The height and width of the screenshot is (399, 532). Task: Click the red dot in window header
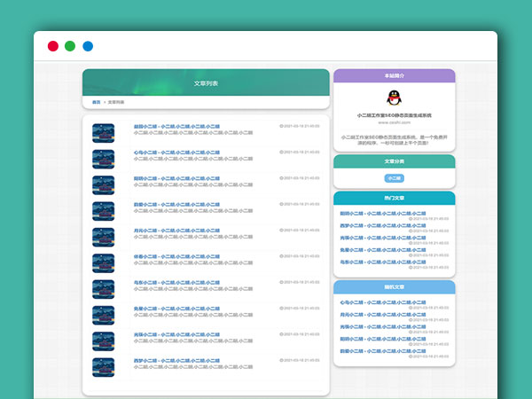click(53, 46)
